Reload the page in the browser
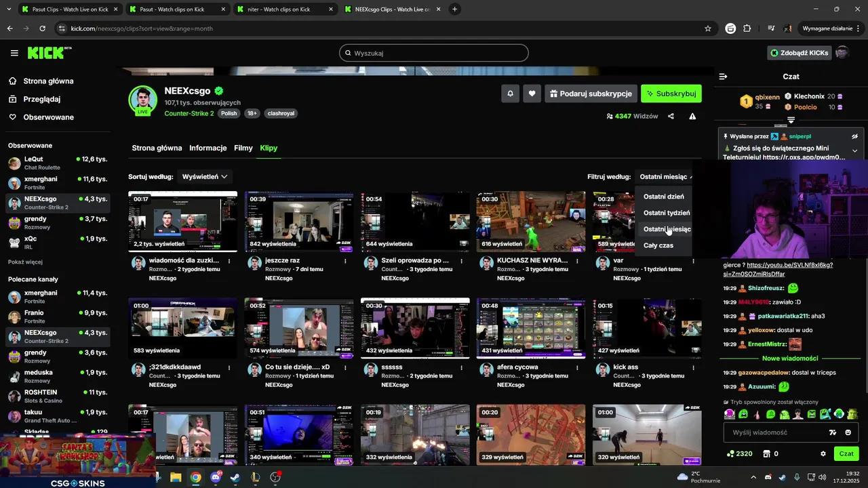The height and width of the screenshot is (488, 868). [x=42, y=28]
